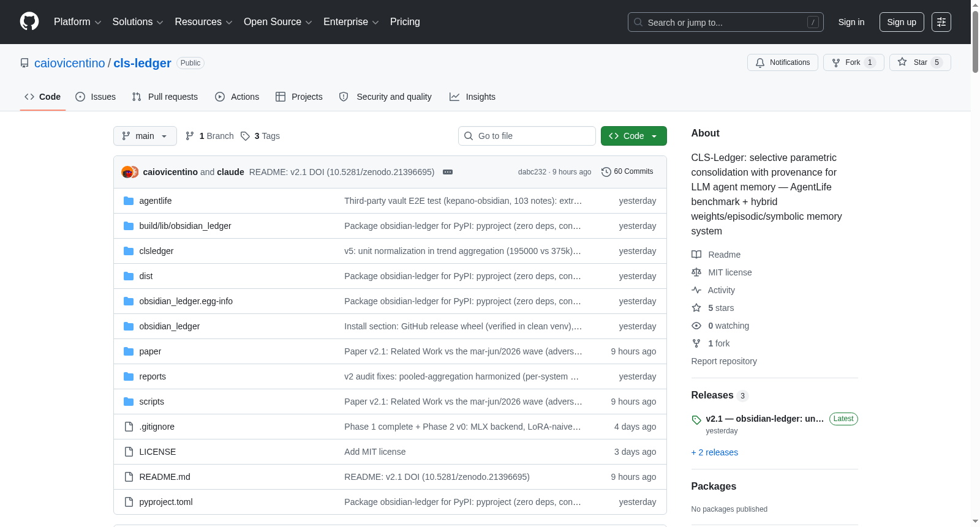Click the file icon for README.md

(129, 477)
